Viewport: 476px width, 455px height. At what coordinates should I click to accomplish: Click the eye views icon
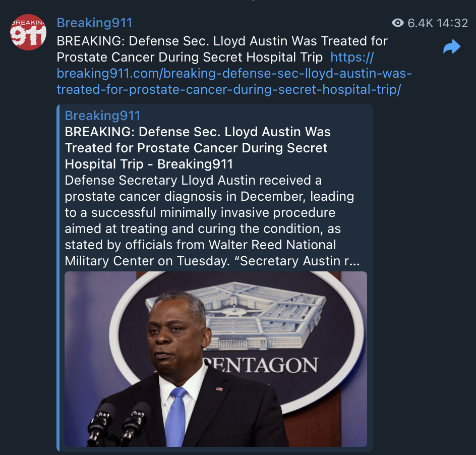pyautogui.click(x=398, y=23)
